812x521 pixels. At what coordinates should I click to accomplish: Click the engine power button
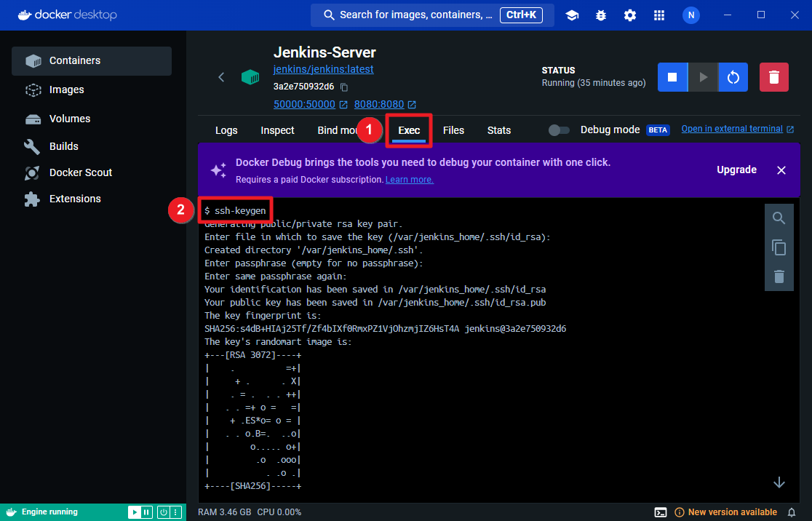[x=164, y=512]
